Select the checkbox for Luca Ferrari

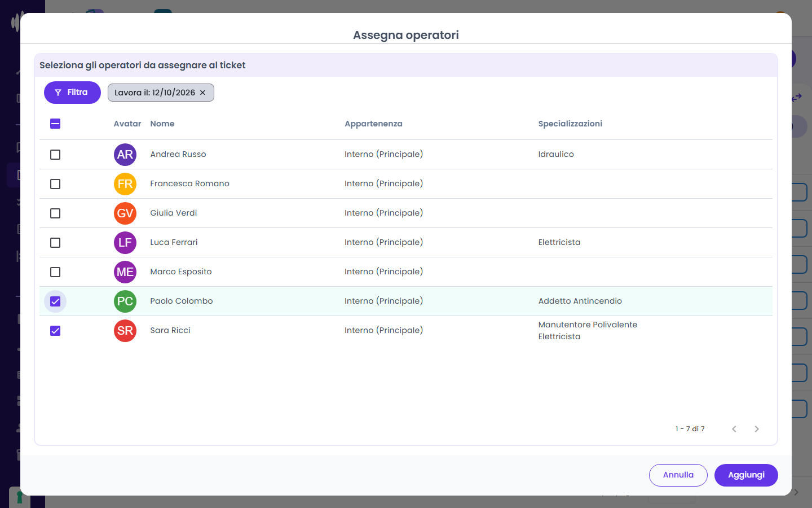pyautogui.click(x=55, y=243)
